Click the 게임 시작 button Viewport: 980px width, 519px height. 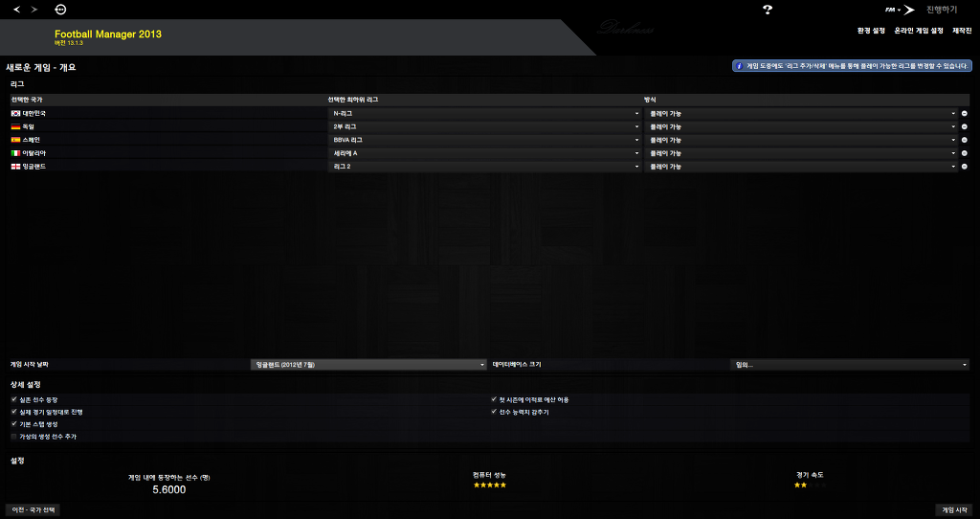click(x=954, y=510)
